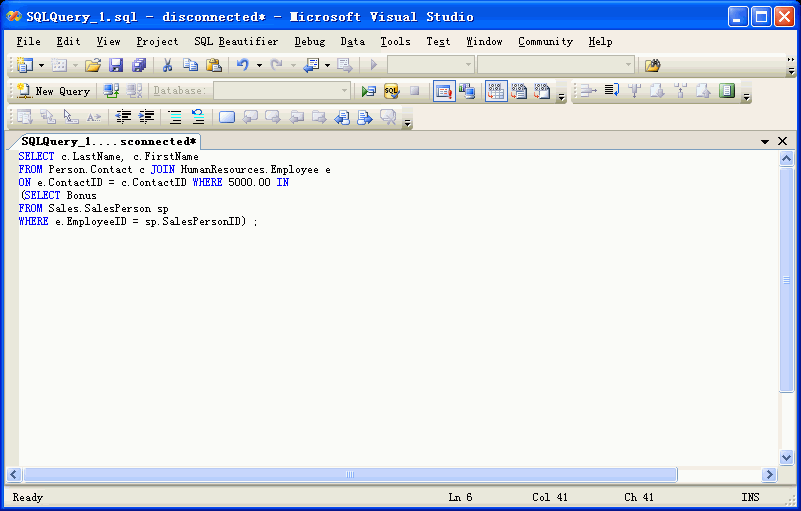The image size is (801, 511).
Task: Click the Paste clipboard icon
Action: click(x=214, y=65)
